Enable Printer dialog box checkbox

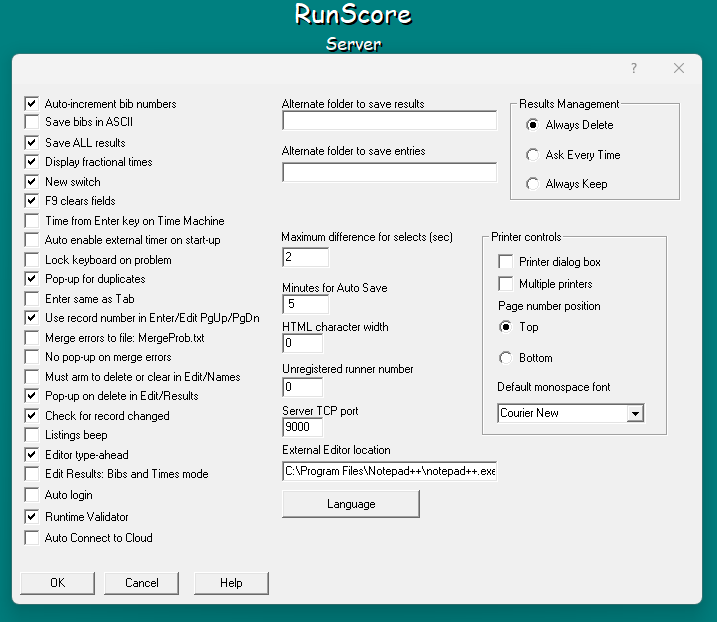click(505, 262)
